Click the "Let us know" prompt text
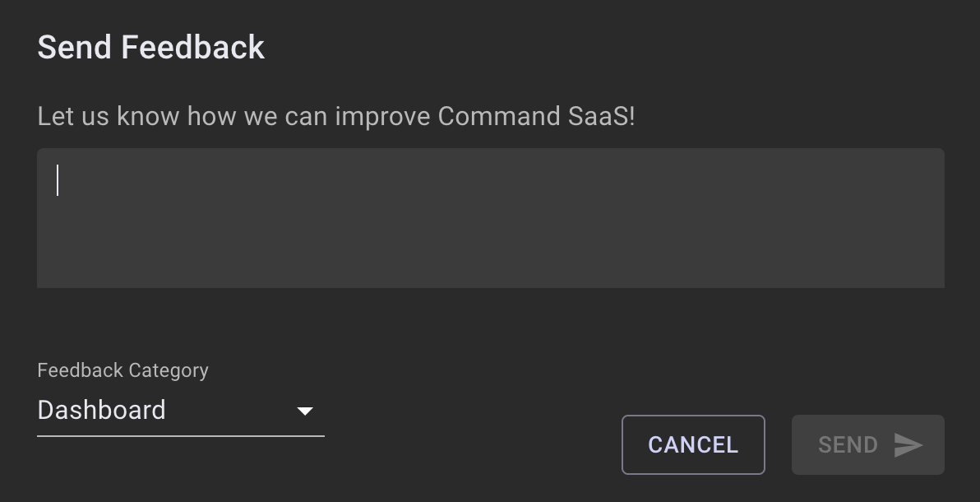The height and width of the screenshot is (502, 980). click(108, 116)
